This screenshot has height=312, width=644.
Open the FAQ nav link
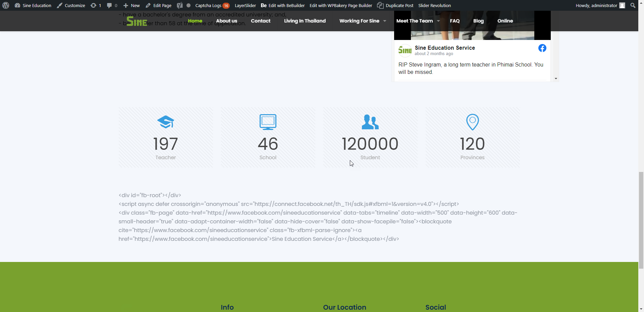tap(455, 21)
